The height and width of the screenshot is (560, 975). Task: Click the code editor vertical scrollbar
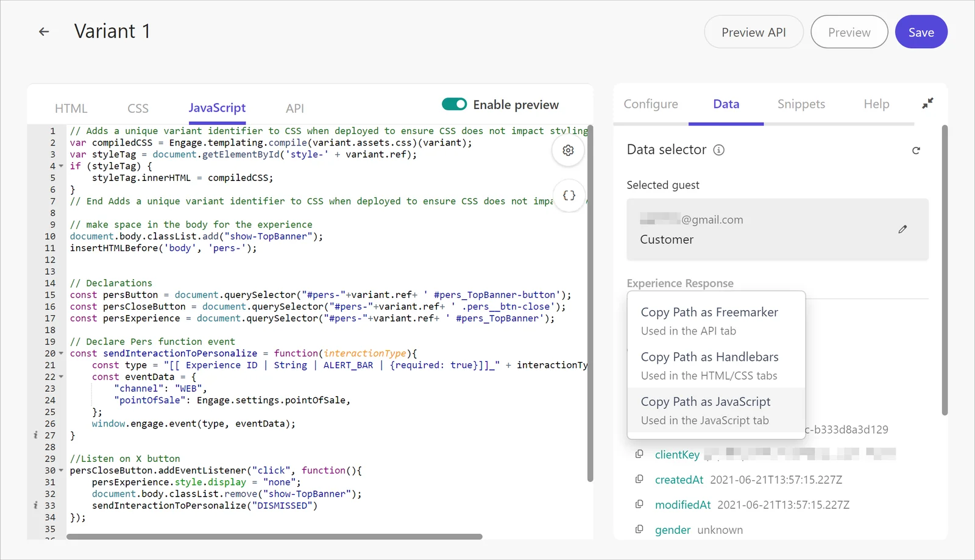tap(590, 303)
